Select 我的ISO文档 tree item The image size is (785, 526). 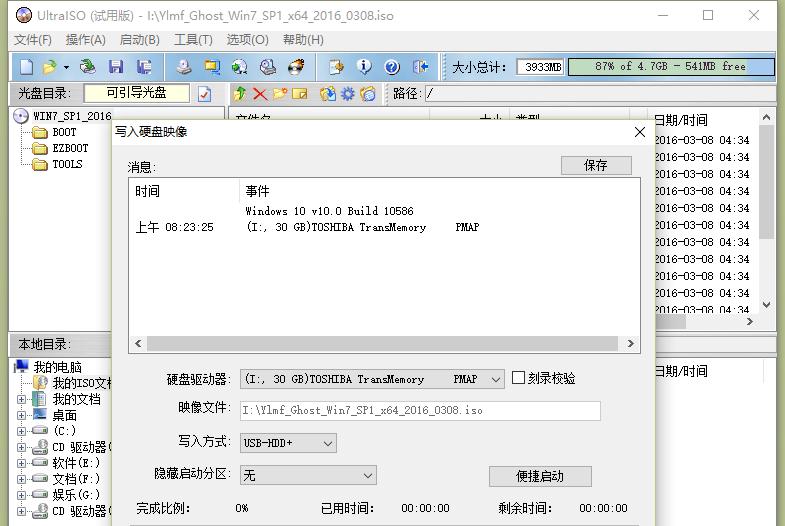(82, 383)
